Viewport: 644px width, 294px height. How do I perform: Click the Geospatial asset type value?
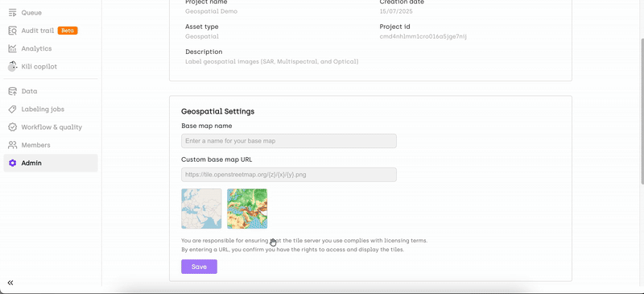tap(202, 36)
